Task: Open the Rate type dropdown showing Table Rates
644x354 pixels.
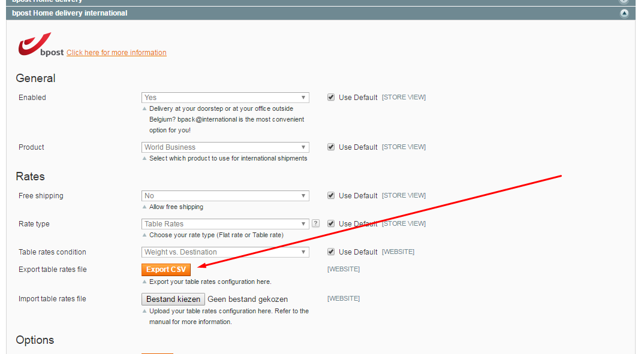Action: pos(225,224)
